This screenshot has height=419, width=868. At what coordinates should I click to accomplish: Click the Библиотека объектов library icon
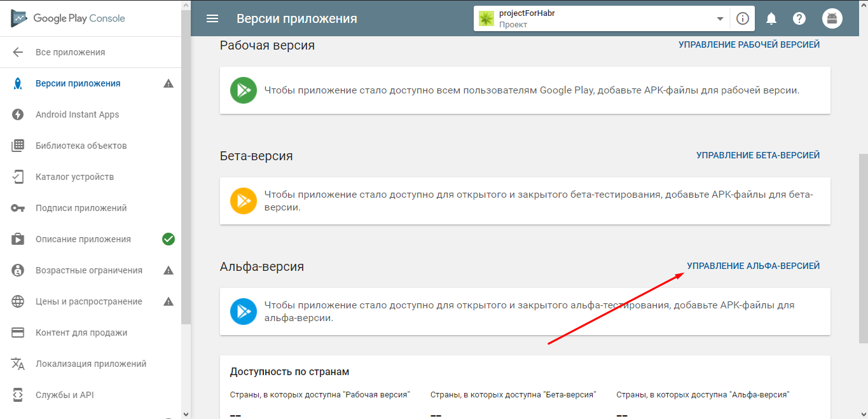click(18, 146)
